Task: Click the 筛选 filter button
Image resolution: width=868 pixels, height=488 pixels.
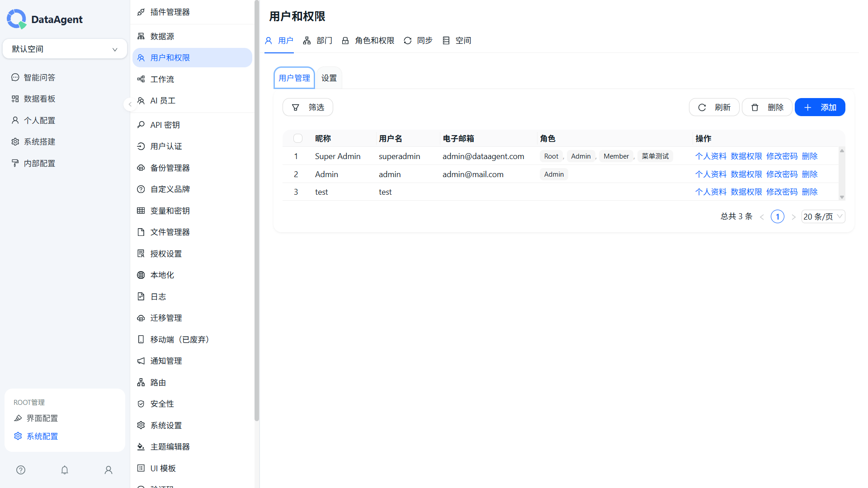Action: coord(308,108)
